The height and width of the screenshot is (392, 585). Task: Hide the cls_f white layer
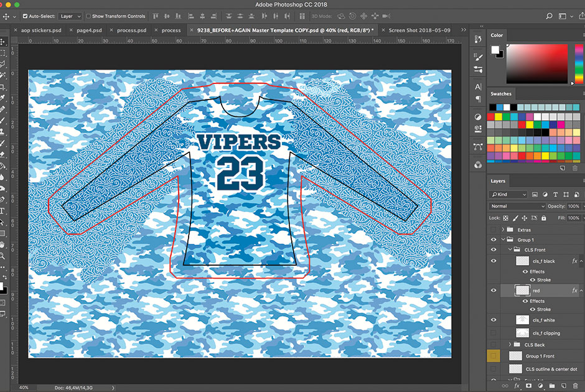point(494,320)
